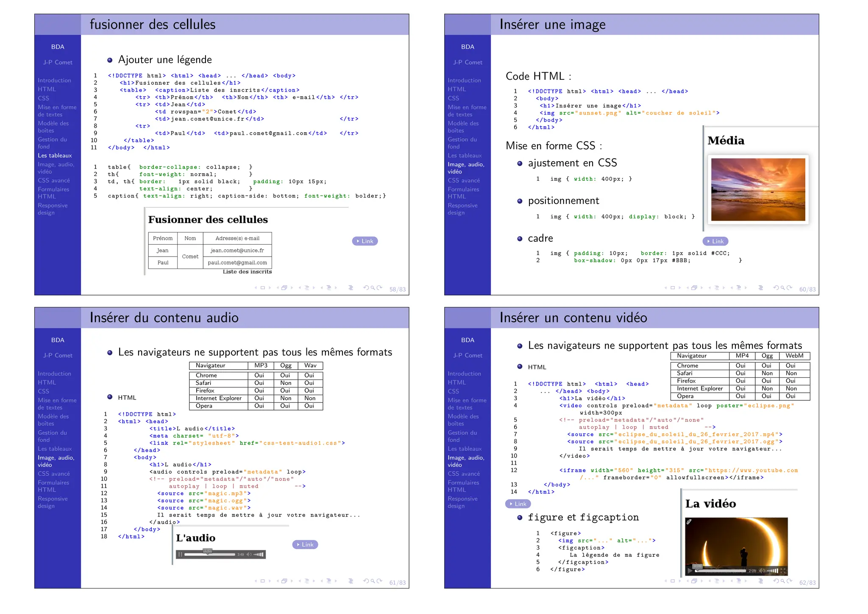
Task: Click the fullscreen icon on the eclipse video
Action: click(x=783, y=571)
